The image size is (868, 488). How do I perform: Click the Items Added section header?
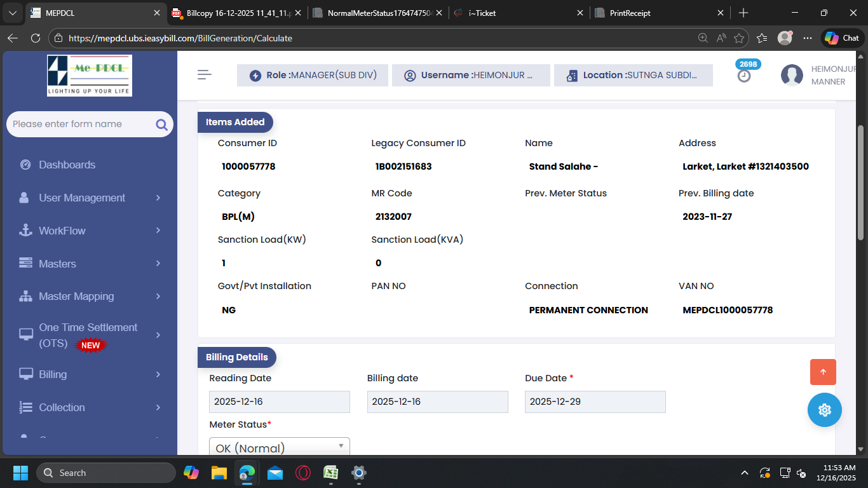235,122
